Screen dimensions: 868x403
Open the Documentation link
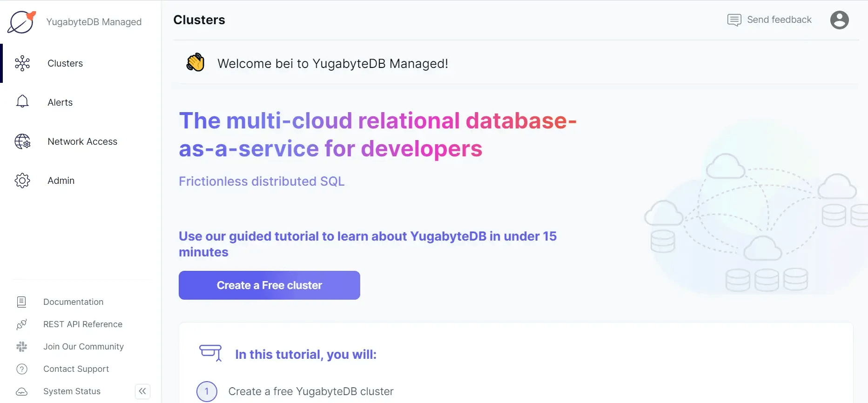[x=73, y=302]
